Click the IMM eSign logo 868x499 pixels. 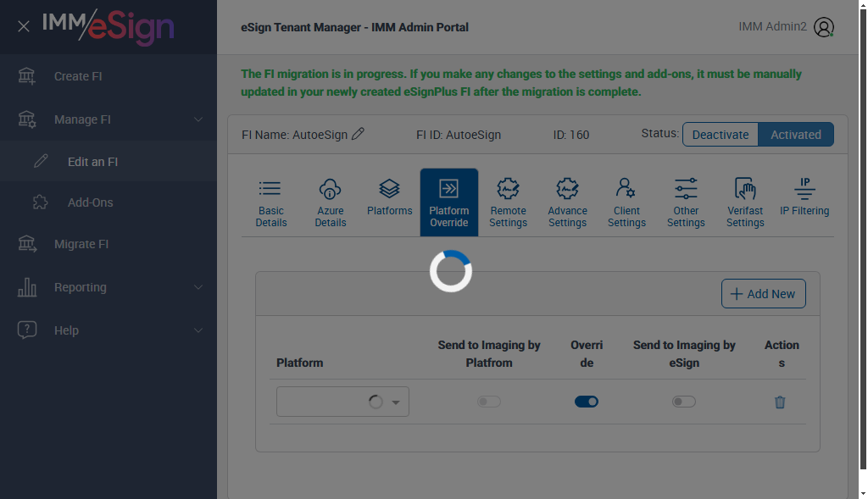pos(108,26)
